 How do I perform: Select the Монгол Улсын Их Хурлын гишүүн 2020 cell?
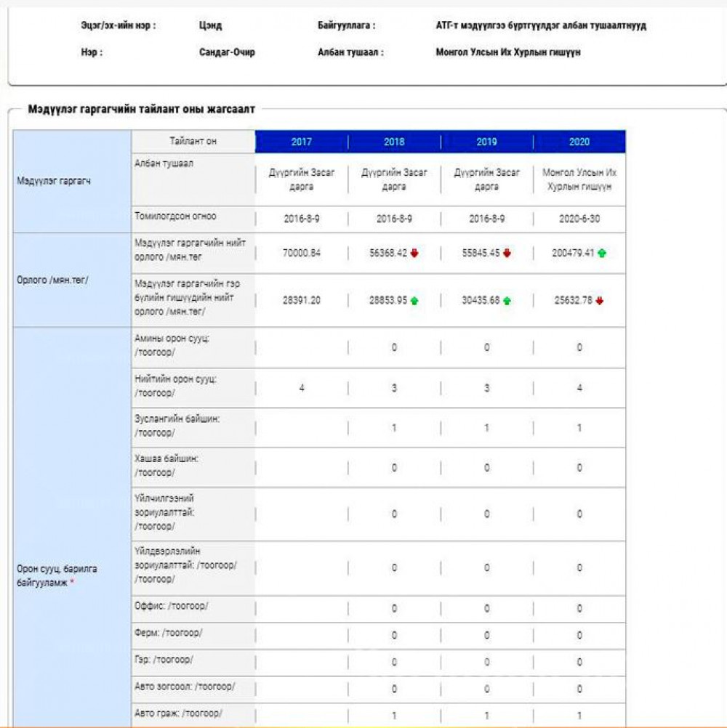[x=579, y=179]
